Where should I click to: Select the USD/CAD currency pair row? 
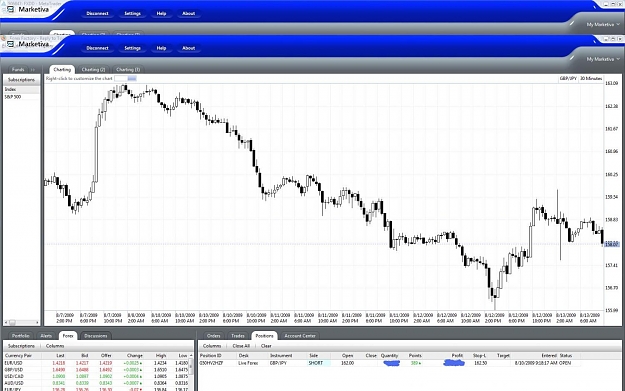click(x=96, y=376)
